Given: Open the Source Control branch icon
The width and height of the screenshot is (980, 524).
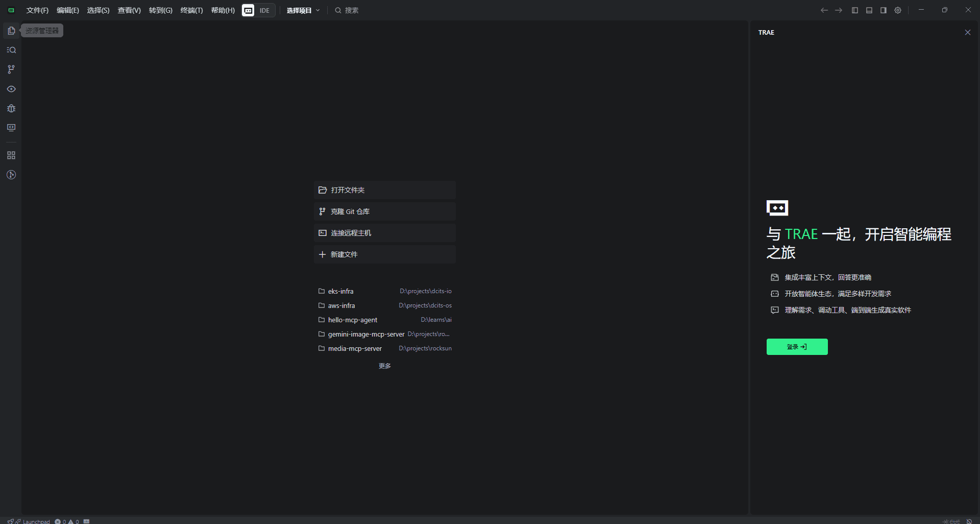Looking at the screenshot, I should coord(11,69).
